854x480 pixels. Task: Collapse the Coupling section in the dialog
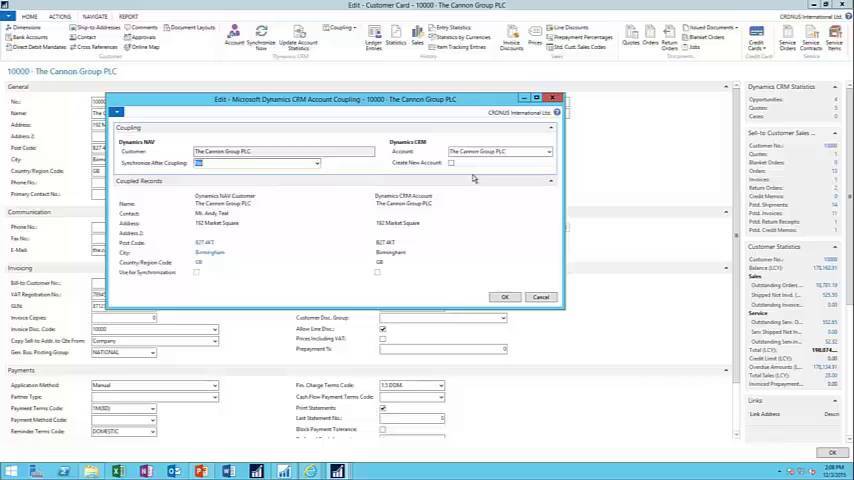(551, 127)
